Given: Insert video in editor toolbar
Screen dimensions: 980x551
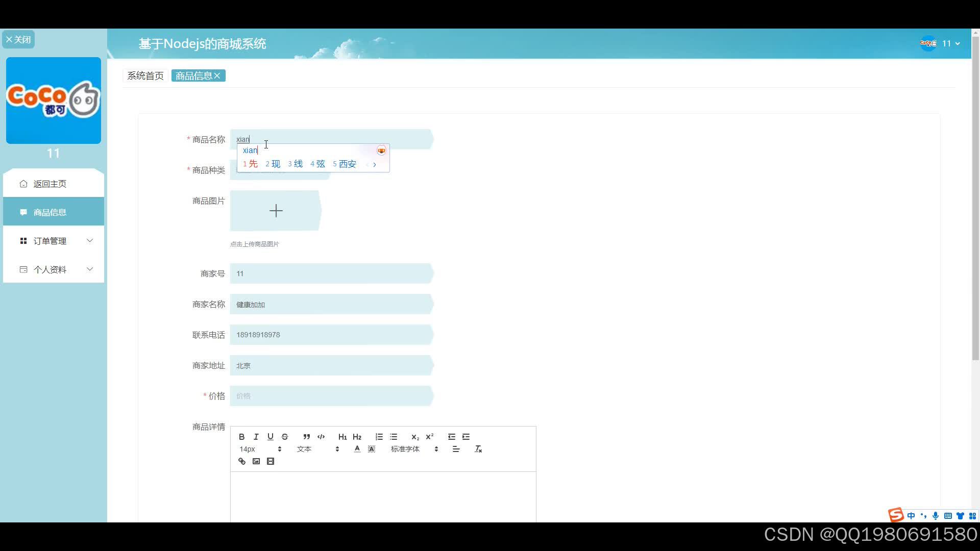Looking at the screenshot, I should tap(271, 461).
